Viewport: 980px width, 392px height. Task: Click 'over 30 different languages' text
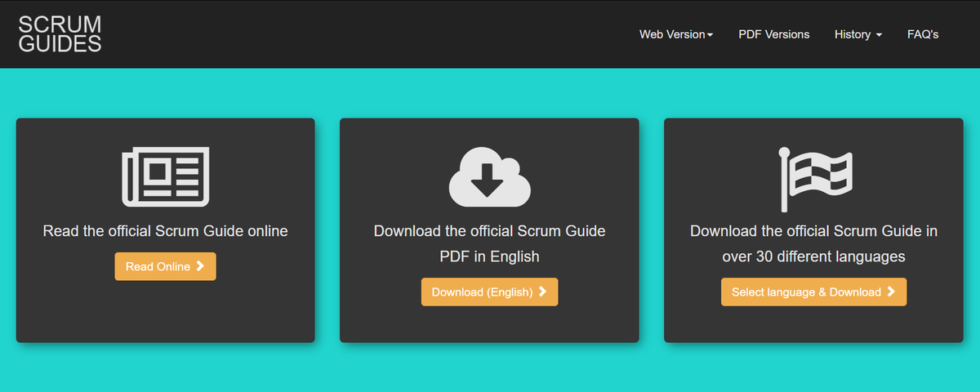click(814, 256)
